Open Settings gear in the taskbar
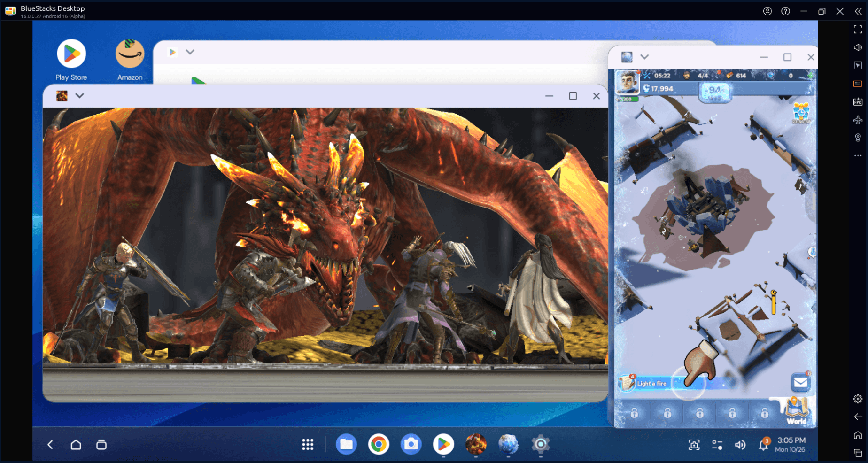Image resolution: width=868 pixels, height=463 pixels. [541, 444]
